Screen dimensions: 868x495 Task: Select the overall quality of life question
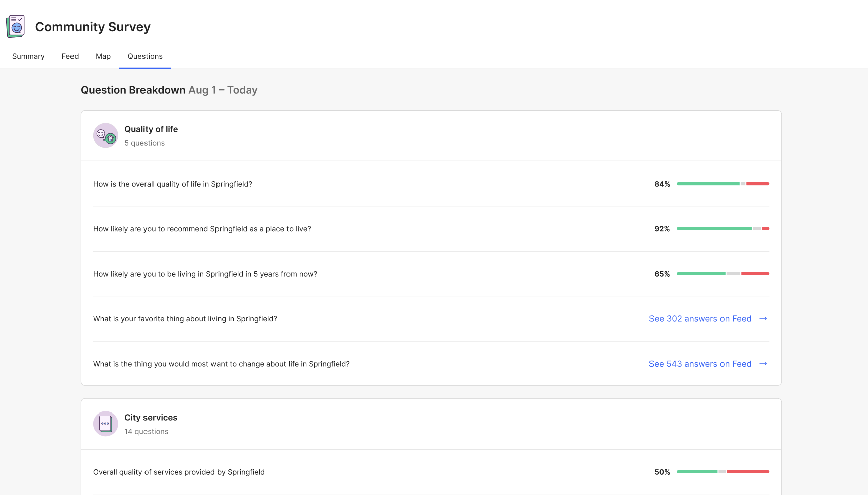pos(173,184)
